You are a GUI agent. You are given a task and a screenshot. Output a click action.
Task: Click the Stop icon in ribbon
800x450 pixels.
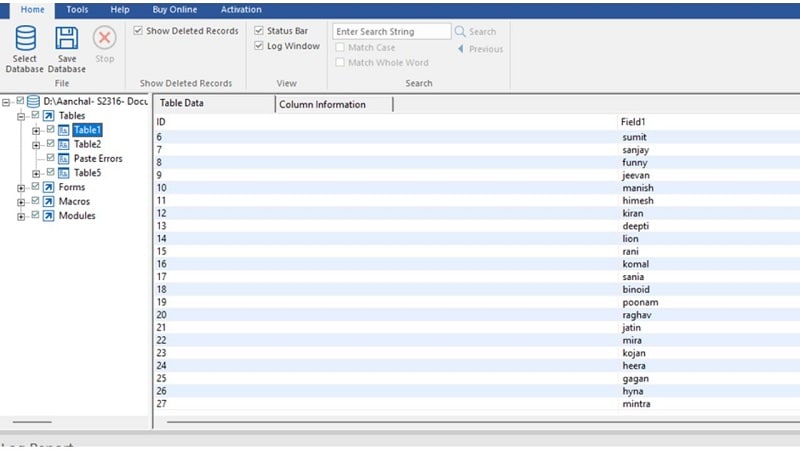(x=105, y=38)
